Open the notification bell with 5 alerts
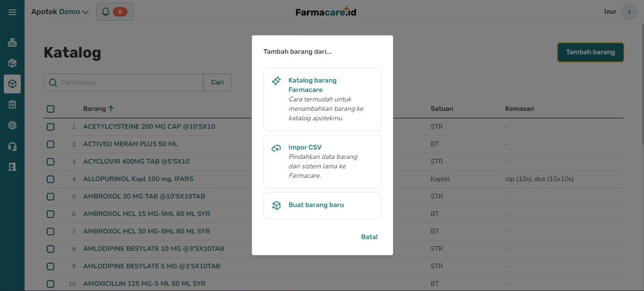This screenshot has width=644, height=291. (115, 12)
